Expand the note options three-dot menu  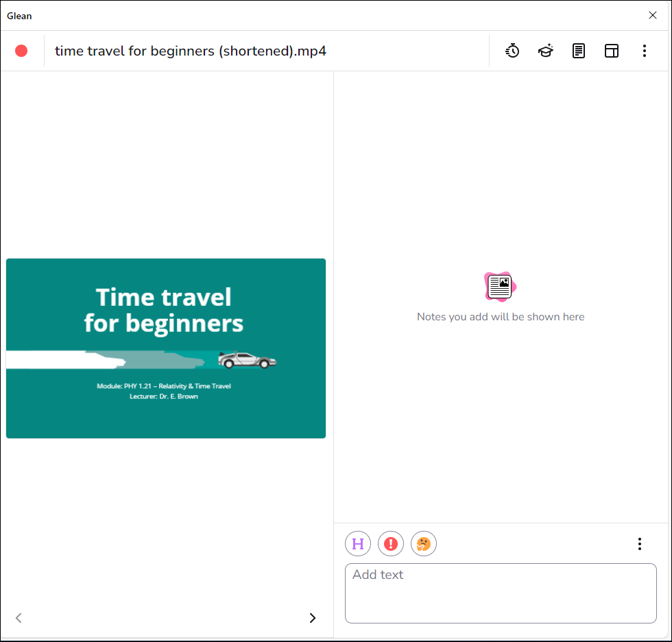(639, 544)
